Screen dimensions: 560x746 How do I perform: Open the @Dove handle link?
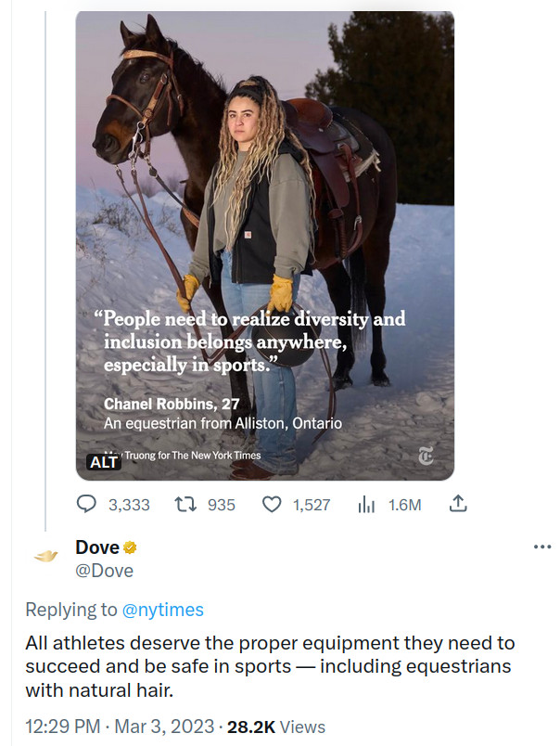[104, 571]
